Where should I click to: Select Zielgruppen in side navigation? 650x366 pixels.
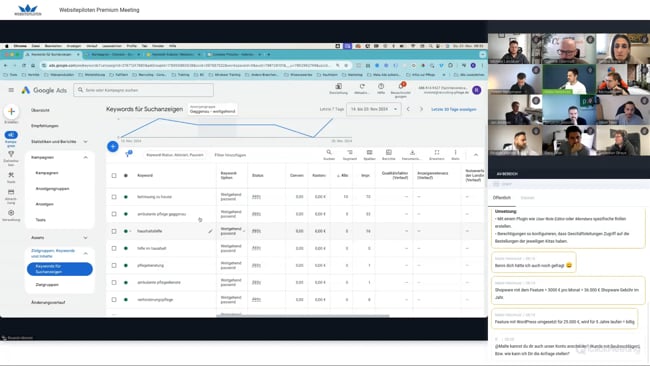click(x=47, y=285)
